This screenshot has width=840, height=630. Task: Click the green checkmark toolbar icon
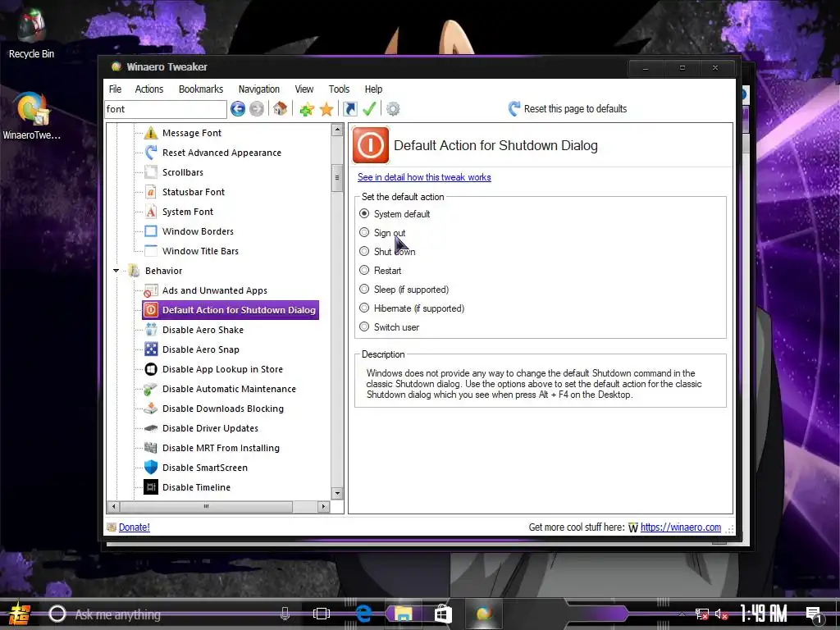click(x=369, y=109)
